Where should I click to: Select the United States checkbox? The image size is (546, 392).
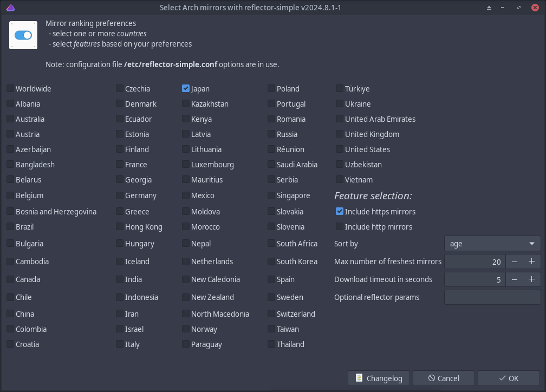(x=340, y=149)
